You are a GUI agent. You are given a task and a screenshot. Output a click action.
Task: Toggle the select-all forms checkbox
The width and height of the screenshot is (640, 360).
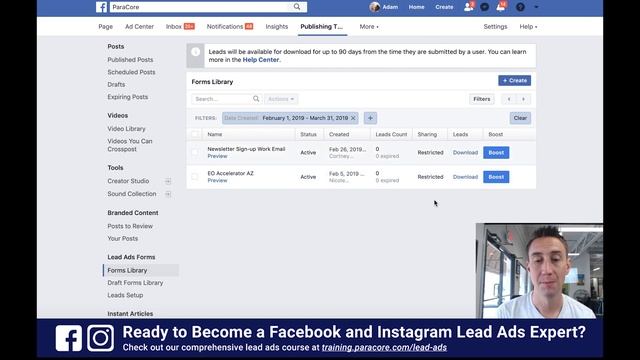click(x=195, y=134)
